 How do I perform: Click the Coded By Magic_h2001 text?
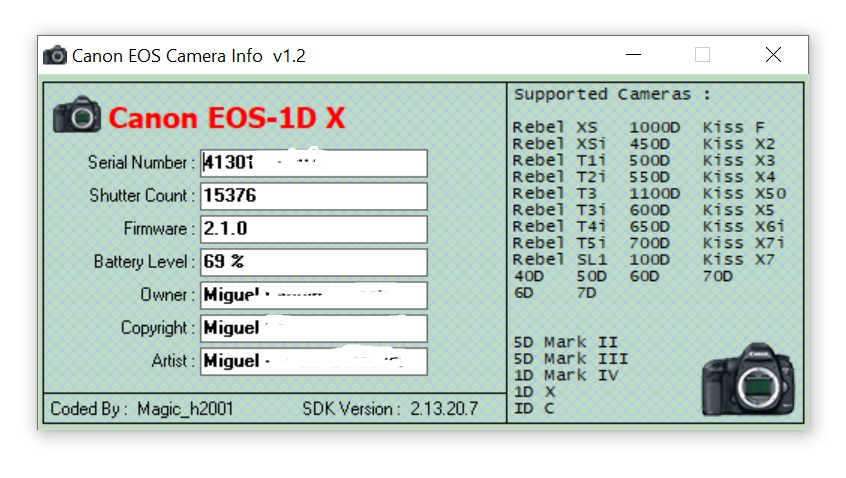tap(142, 409)
